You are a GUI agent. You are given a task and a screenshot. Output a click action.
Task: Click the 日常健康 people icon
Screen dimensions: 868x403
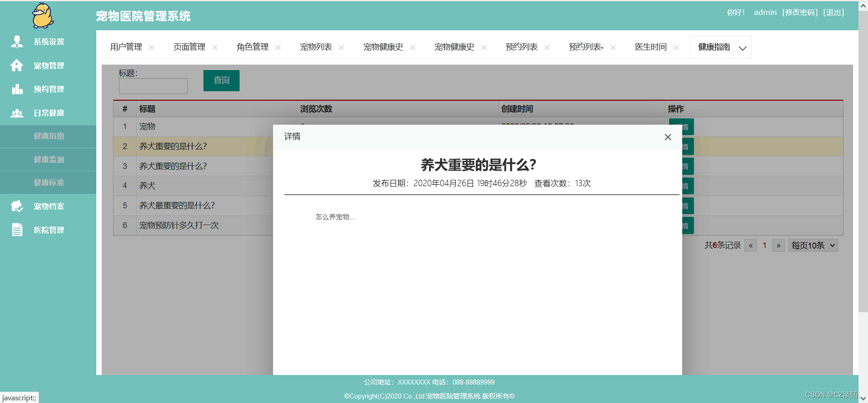[17, 113]
